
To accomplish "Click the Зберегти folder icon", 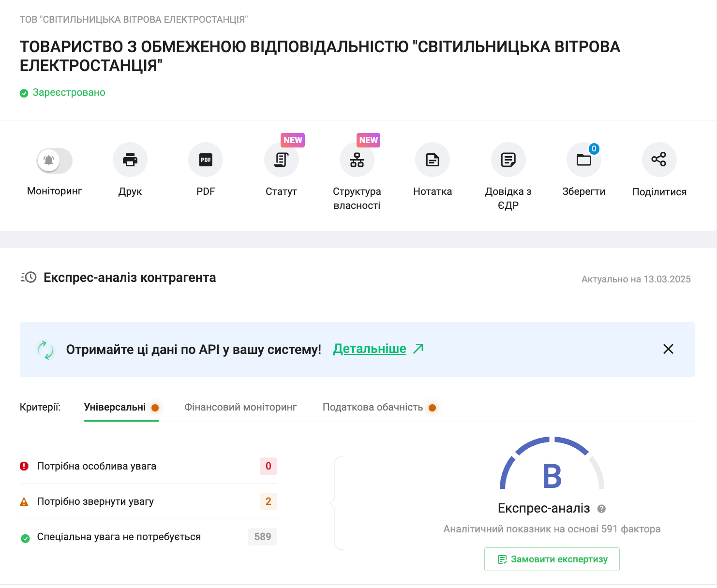I will point(584,160).
